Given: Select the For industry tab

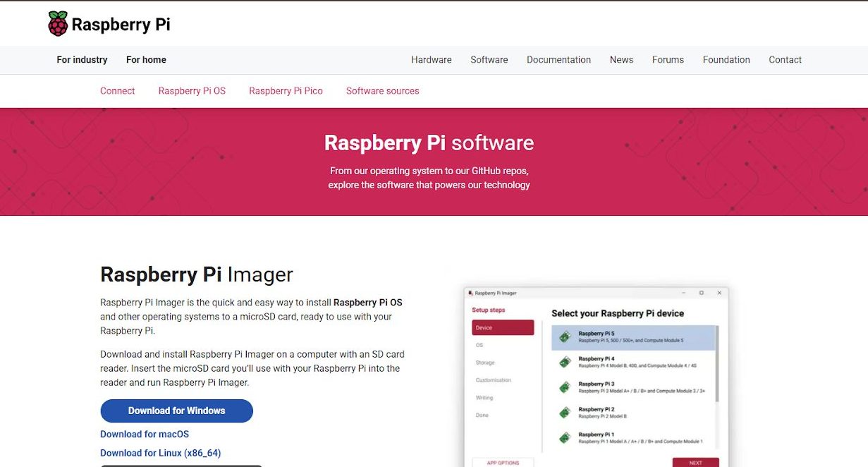Looking at the screenshot, I should pos(82,60).
